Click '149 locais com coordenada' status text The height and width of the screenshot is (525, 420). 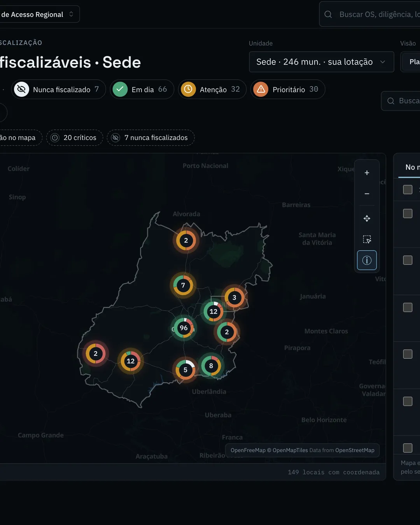pos(334,472)
